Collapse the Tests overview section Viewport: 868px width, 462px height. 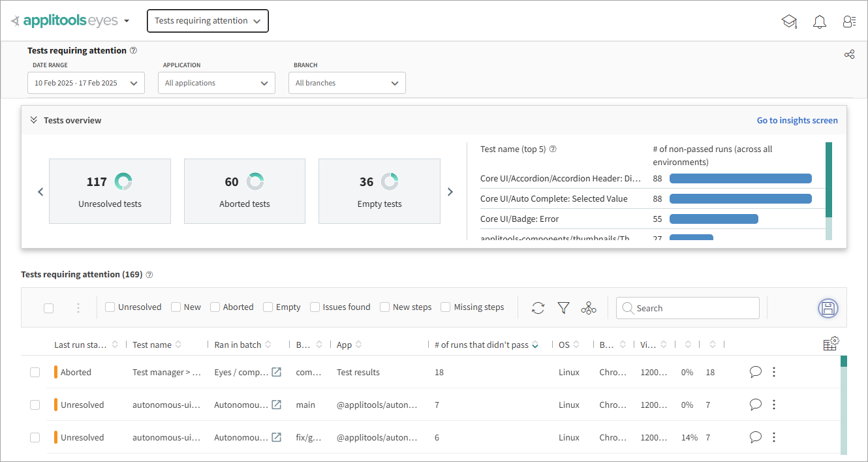pos(34,120)
